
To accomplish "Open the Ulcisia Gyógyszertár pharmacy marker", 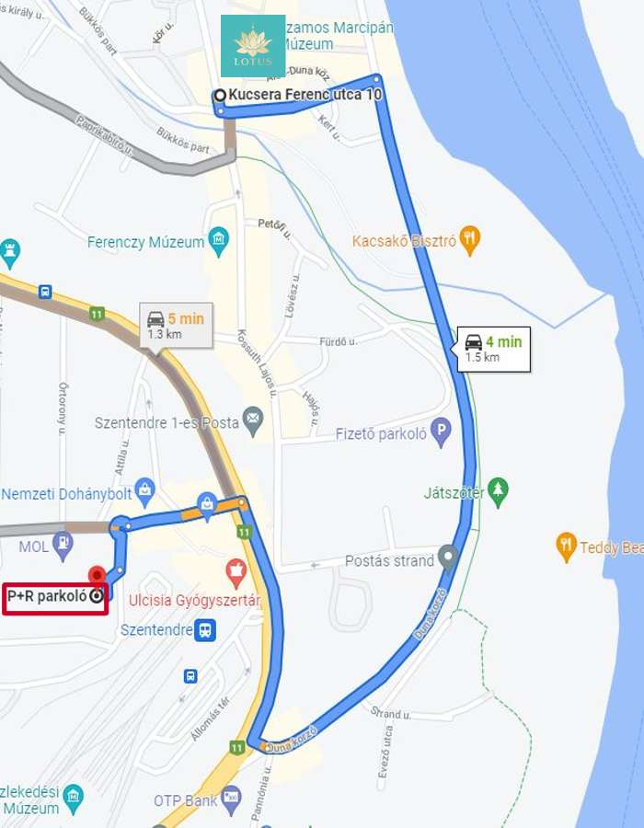I will pos(236,573).
